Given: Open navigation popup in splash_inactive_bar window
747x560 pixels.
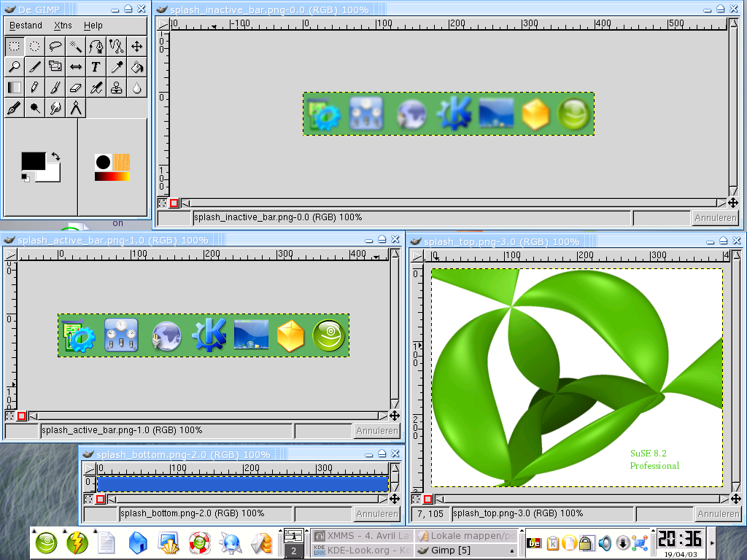Looking at the screenshot, I should [x=733, y=203].
